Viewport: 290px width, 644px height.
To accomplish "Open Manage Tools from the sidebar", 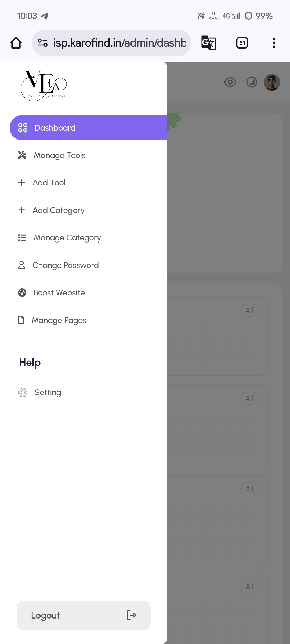I will click(x=59, y=155).
